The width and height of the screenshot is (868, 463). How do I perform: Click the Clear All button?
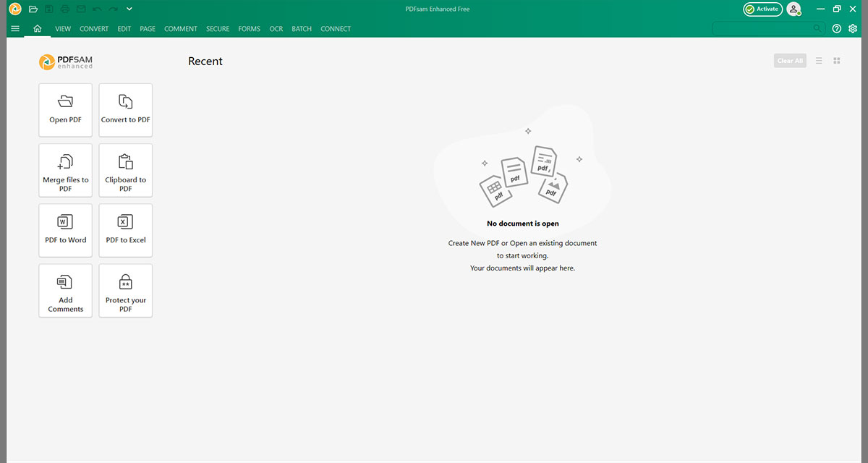pyautogui.click(x=790, y=61)
